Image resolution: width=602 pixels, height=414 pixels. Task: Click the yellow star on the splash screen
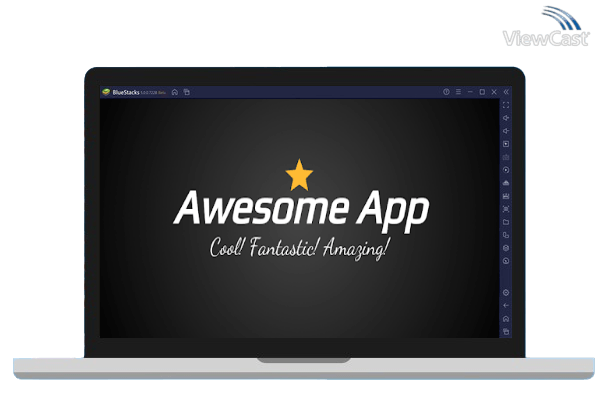(299, 175)
